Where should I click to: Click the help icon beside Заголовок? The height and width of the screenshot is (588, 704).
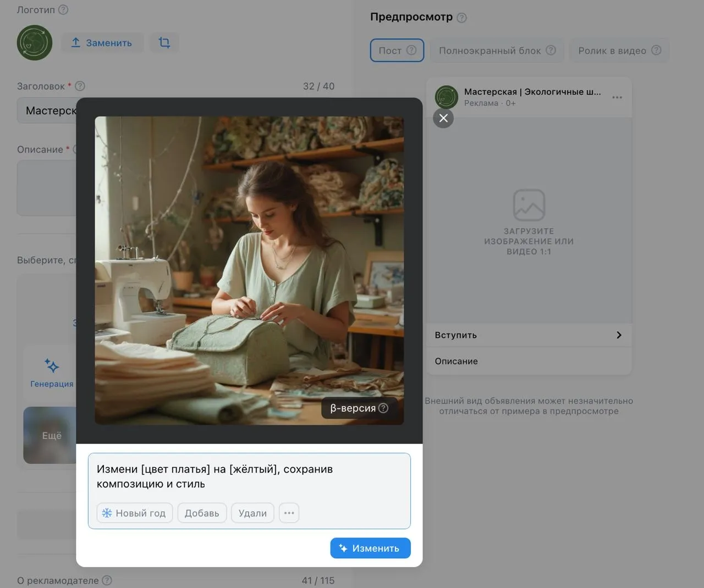point(79,86)
